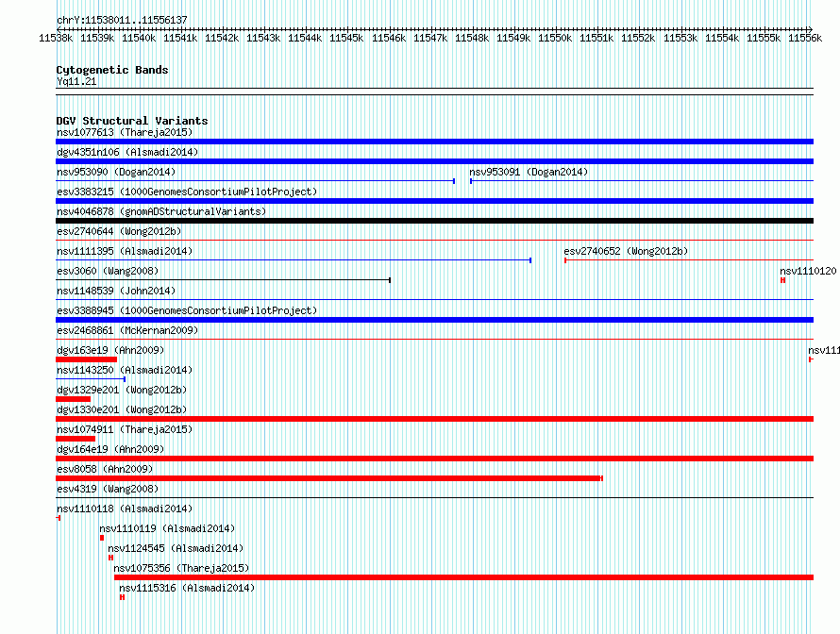Open the esv2740644 (Wong2012b) label
Viewport: 840px width, 634px height.
(119, 231)
